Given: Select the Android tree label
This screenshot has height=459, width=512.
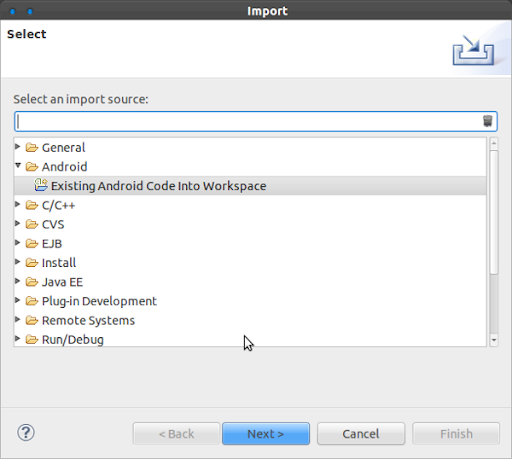Looking at the screenshot, I should click(64, 167).
